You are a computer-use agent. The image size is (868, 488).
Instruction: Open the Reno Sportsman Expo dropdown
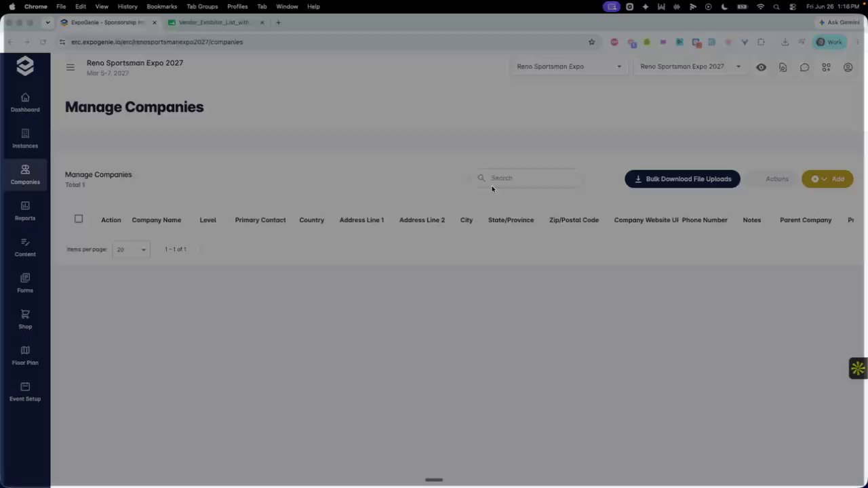click(568, 66)
